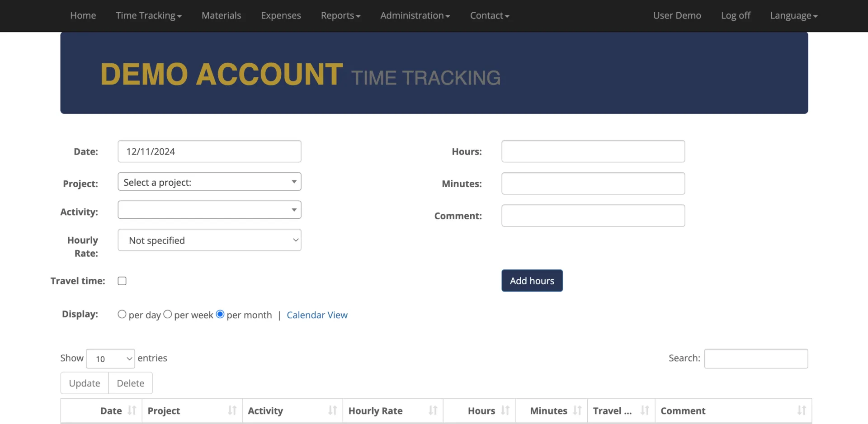Focus the Search input field
The image size is (868, 424).
756,359
